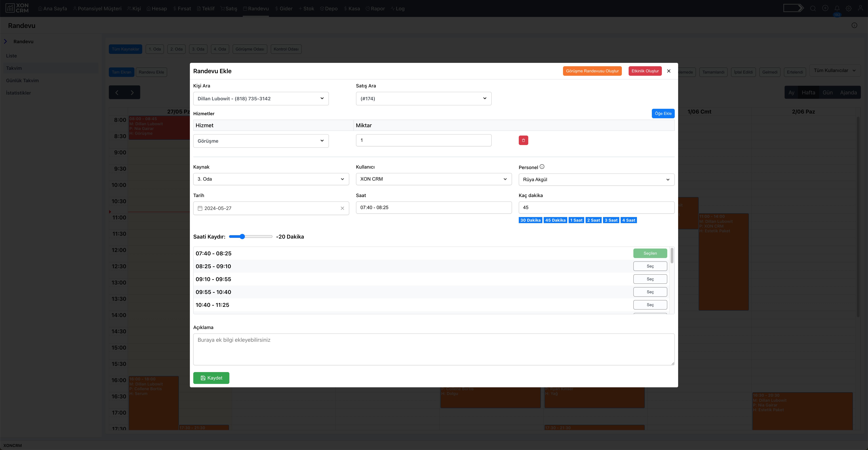Screen dimensions: 868x450
Task: Open the Satış Ara dropdown
Action: 423,98
